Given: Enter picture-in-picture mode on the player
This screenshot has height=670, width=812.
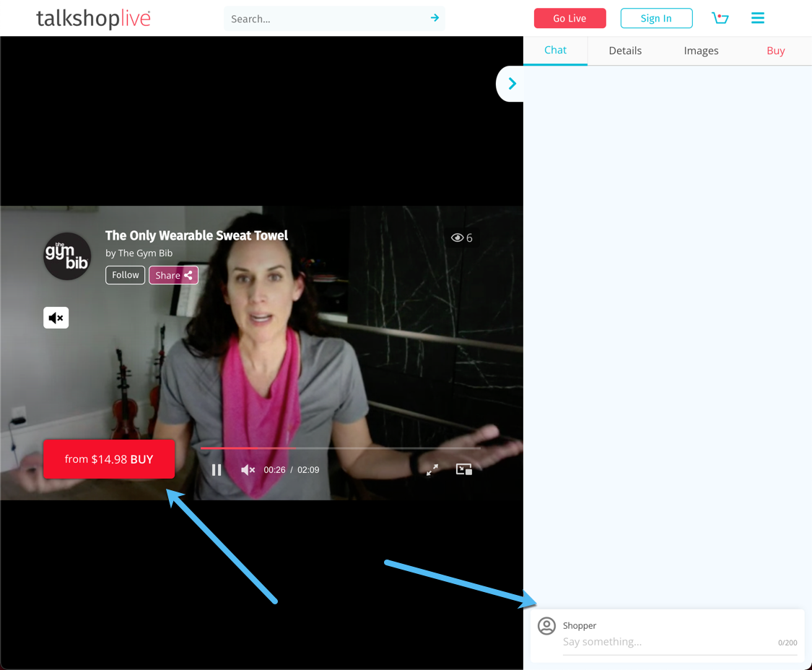Looking at the screenshot, I should [463, 469].
